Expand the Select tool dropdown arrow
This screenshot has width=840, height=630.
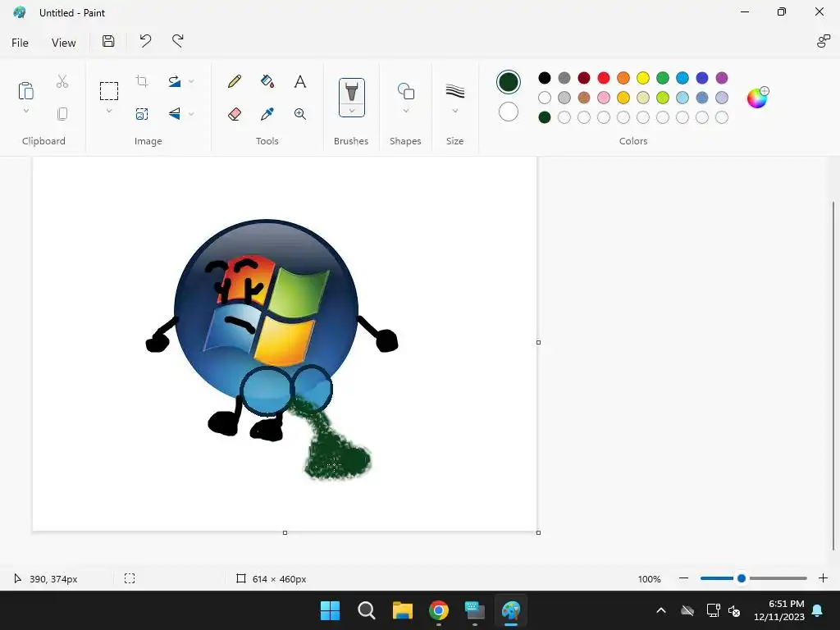tap(109, 111)
